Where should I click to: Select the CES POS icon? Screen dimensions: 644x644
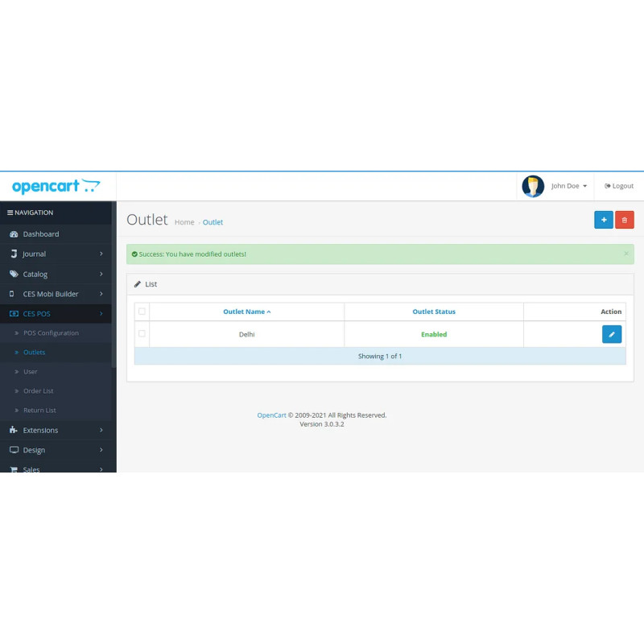pyautogui.click(x=14, y=313)
